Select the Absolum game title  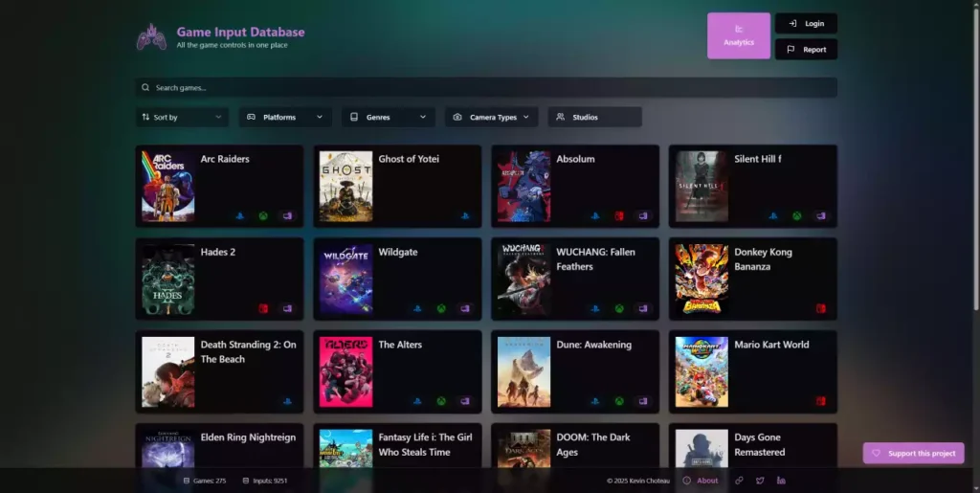575,159
